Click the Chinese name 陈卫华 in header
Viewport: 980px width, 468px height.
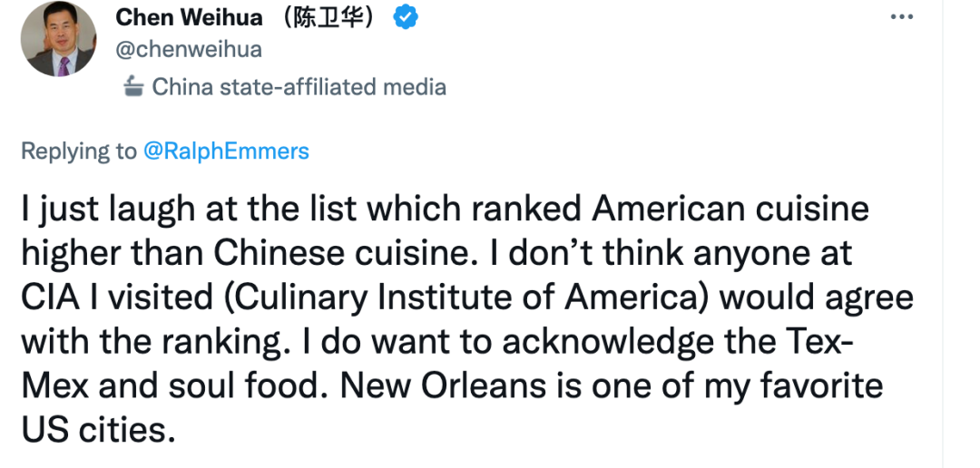[328, 17]
